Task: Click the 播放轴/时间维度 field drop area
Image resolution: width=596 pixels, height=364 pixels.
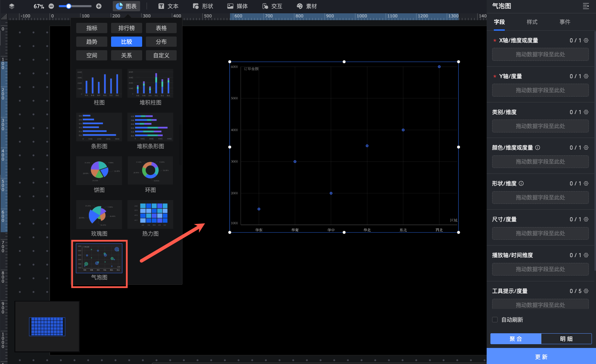Action: [x=540, y=269]
